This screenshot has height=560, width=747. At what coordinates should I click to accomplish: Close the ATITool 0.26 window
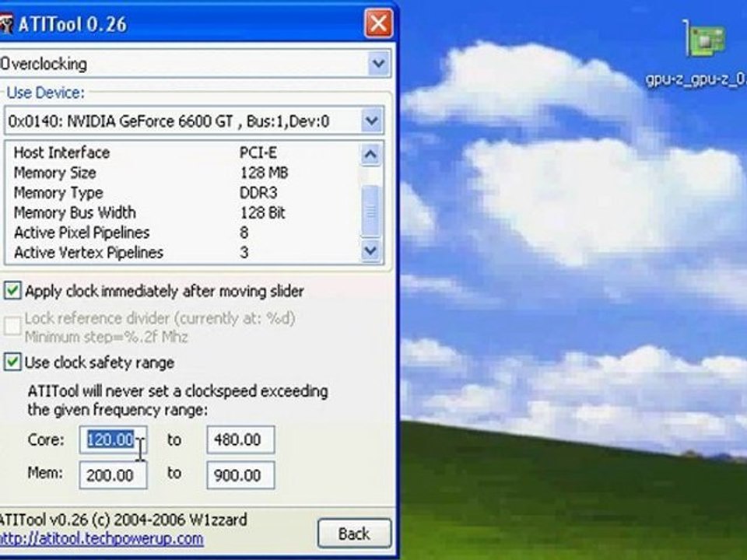[x=378, y=23]
